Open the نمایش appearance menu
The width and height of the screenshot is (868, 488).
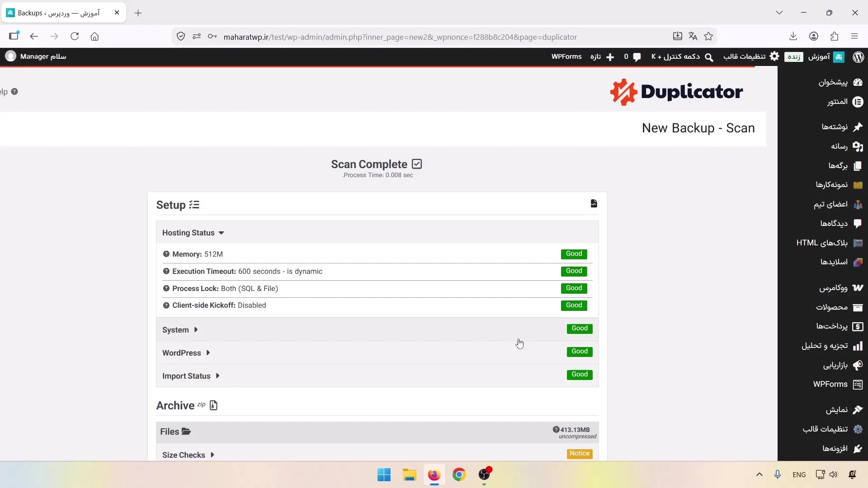tap(823, 410)
